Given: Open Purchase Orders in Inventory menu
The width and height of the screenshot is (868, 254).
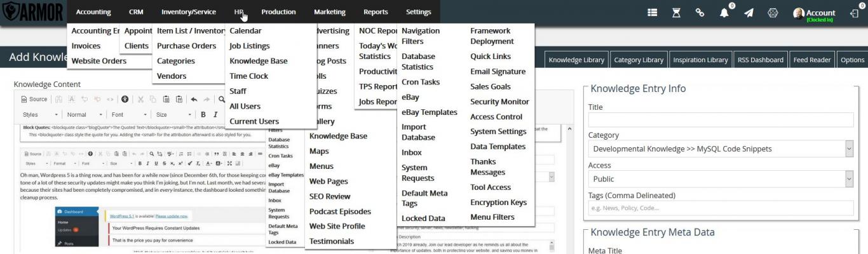Looking at the screenshot, I should pos(187,46).
